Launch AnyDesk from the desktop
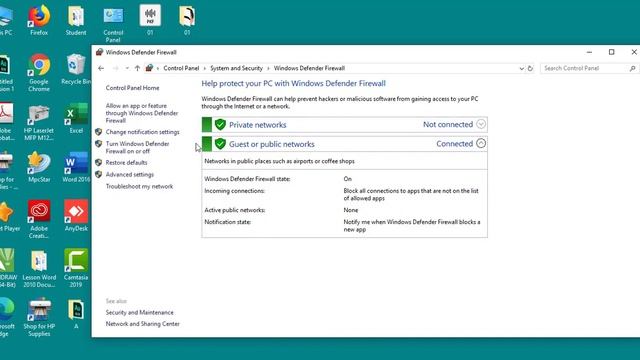Image resolution: width=640 pixels, height=360 pixels. point(76,216)
